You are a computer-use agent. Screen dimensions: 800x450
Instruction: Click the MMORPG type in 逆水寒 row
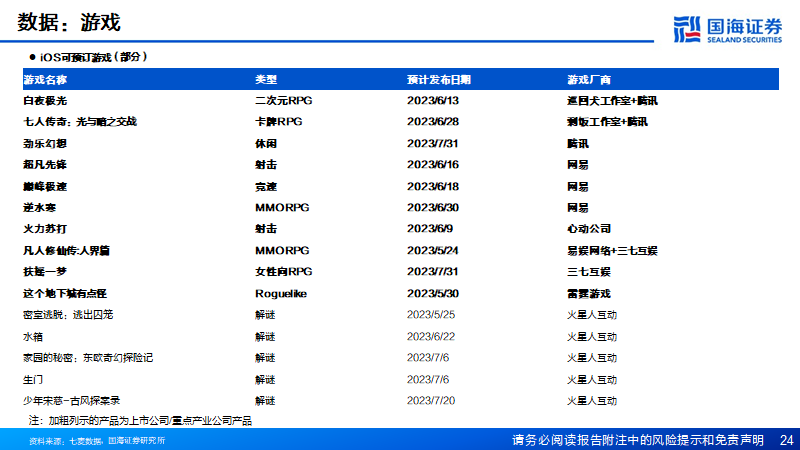click(x=282, y=208)
